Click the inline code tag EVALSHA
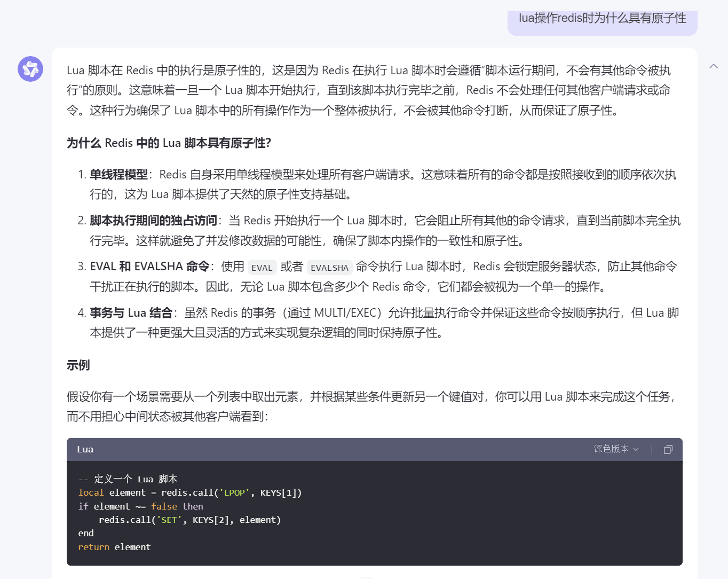Screen dimensions: 728x579 coord(329,268)
